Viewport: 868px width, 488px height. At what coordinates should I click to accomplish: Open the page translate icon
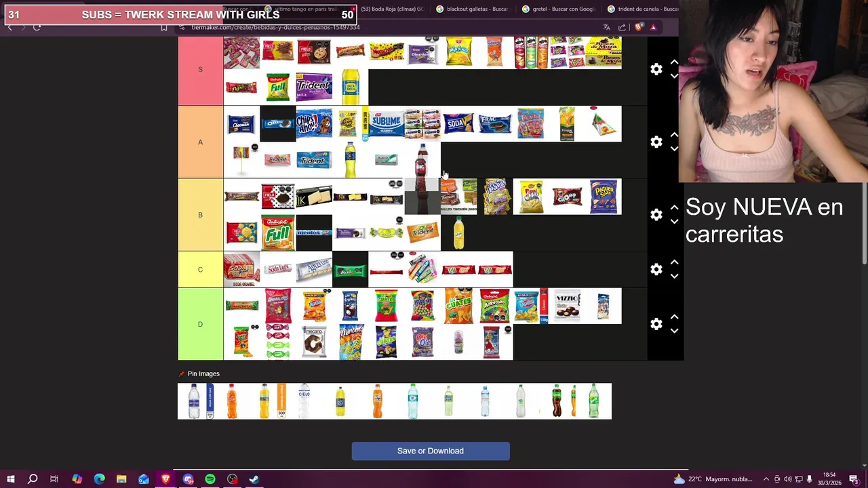(x=606, y=27)
